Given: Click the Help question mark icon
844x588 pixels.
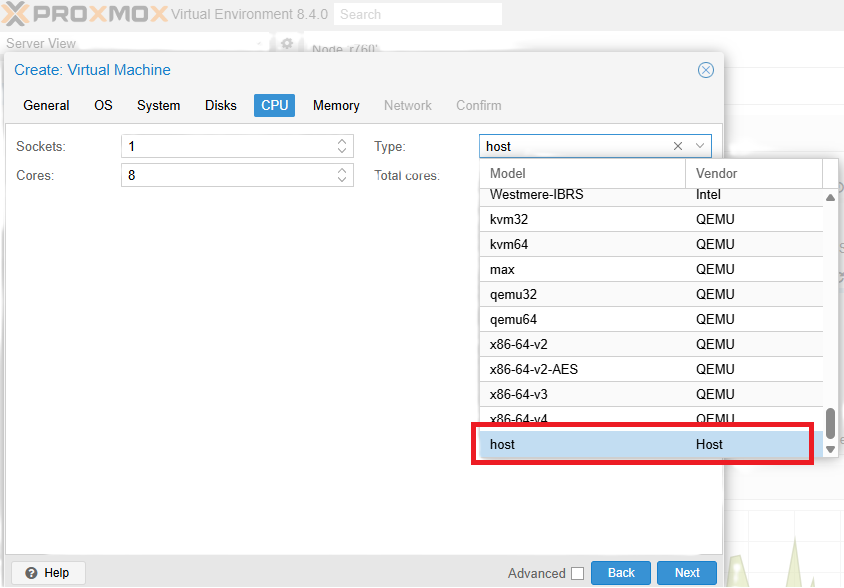Looking at the screenshot, I should pyautogui.click(x=31, y=573).
